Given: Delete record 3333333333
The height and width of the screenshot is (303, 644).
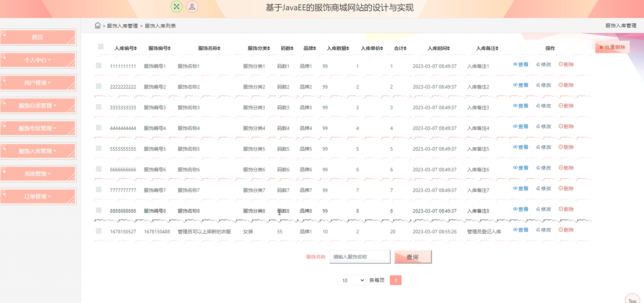Looking at the screenshot, I should pyautogui.click(x=566, y=106).
